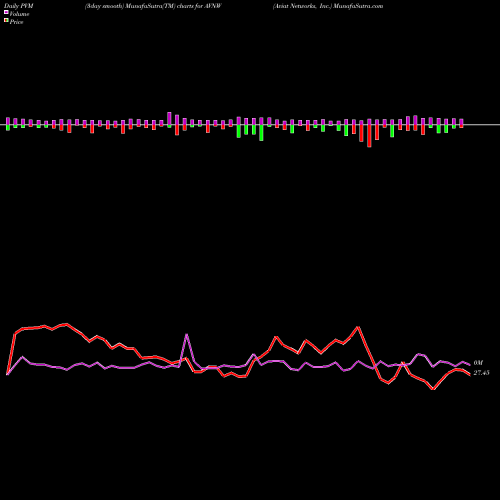Click the magenta Volume legend swatch
Viewport: 500px width, 500px height.
click(6, 12)
